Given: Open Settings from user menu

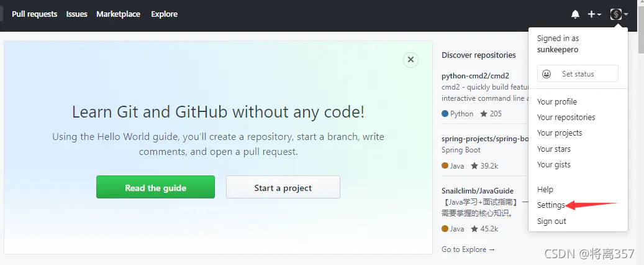Looking at the screenshot, I should point(551,205).
